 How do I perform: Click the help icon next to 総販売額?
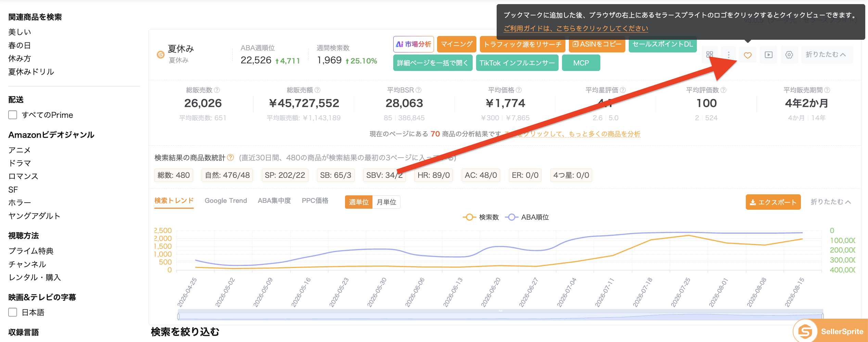point(318,90)
